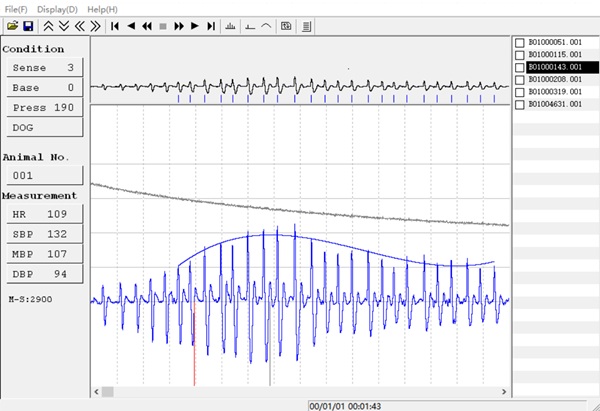This screenshot has width=600, height=411.
Task: Select file B01000319.001 in the list
Action: point(553,92)
